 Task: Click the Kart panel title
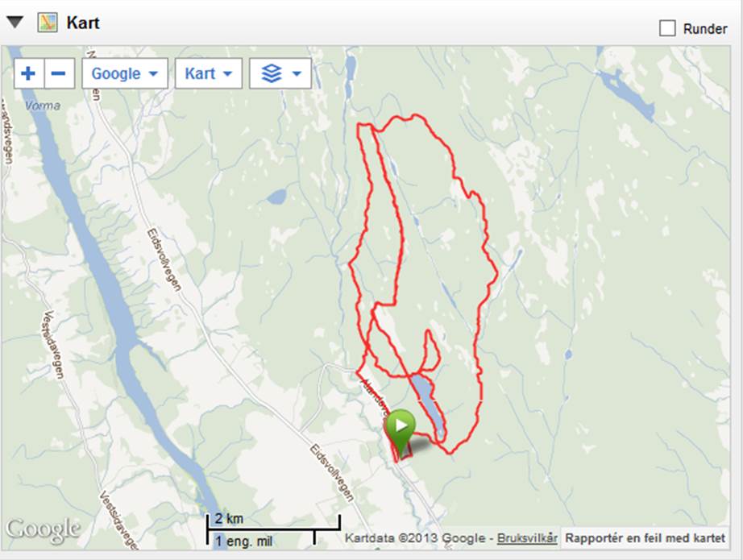click(x=83, y=23)
